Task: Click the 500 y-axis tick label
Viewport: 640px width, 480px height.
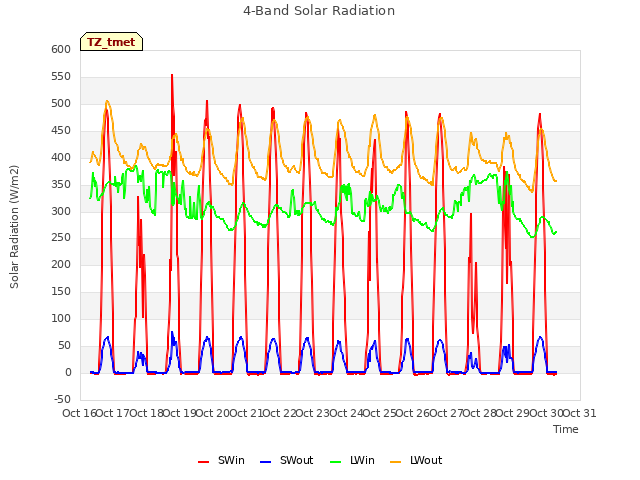Action: (x=61, y=103)
